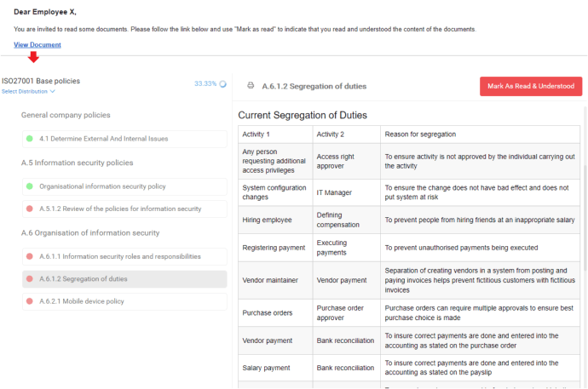588x389 pixels.
Task: Click red status dot of A.5.1.2 Review
Action: pyautogui.click(x=30, y=209)
